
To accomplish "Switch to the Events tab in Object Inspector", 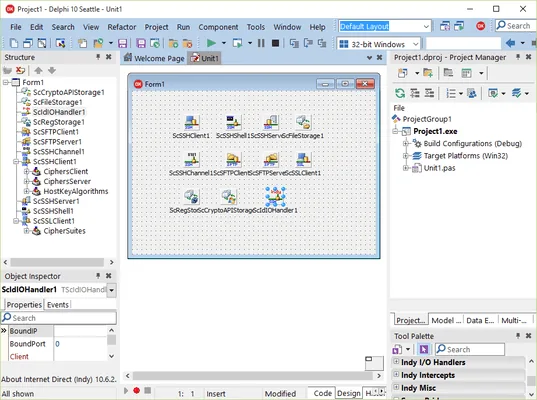I will click(x=58, y=305).
